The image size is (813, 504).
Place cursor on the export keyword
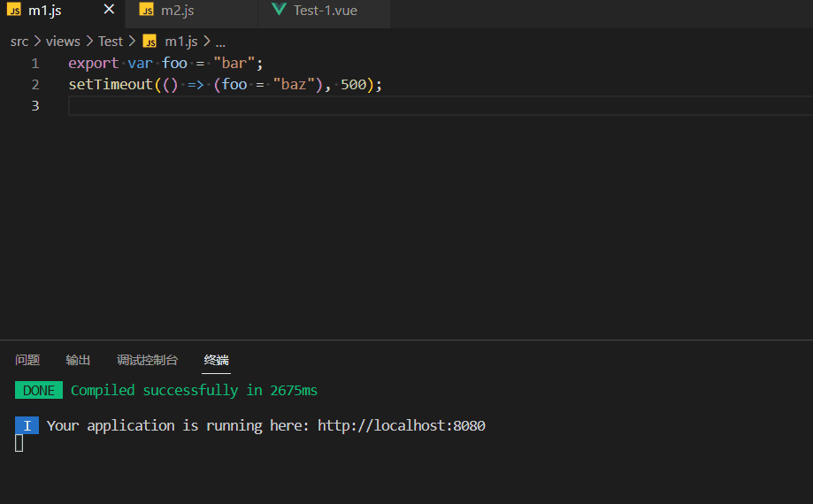coord(93,63)
